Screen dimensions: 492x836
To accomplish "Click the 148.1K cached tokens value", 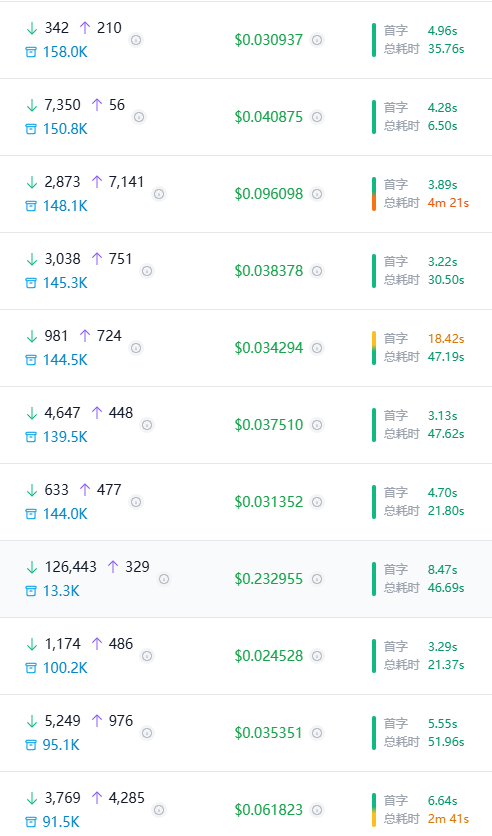I will [65, 206].
